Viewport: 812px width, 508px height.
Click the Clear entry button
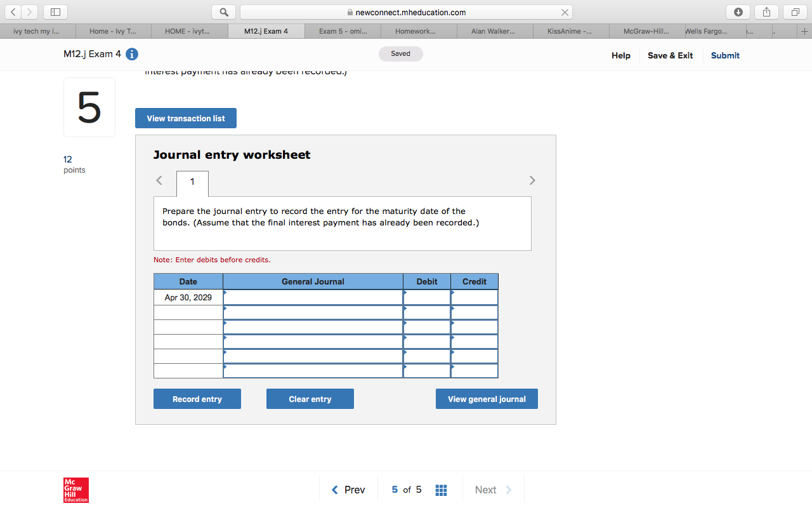pyautogui.click(x=310, y=399)
